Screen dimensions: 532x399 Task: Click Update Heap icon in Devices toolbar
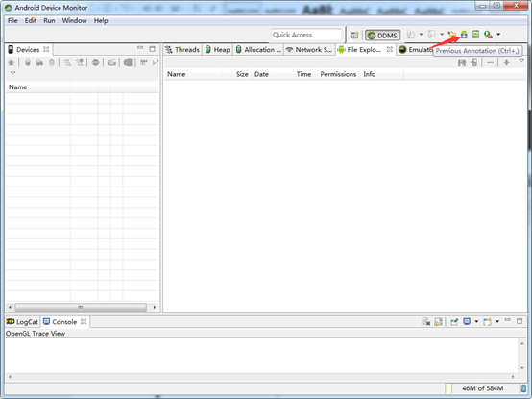(x=28, y=62)
